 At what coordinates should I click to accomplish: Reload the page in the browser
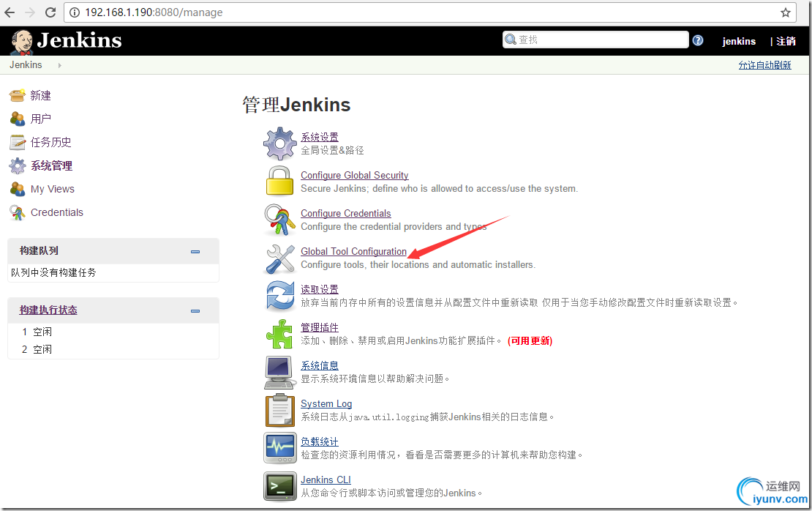tap(50, 12)
